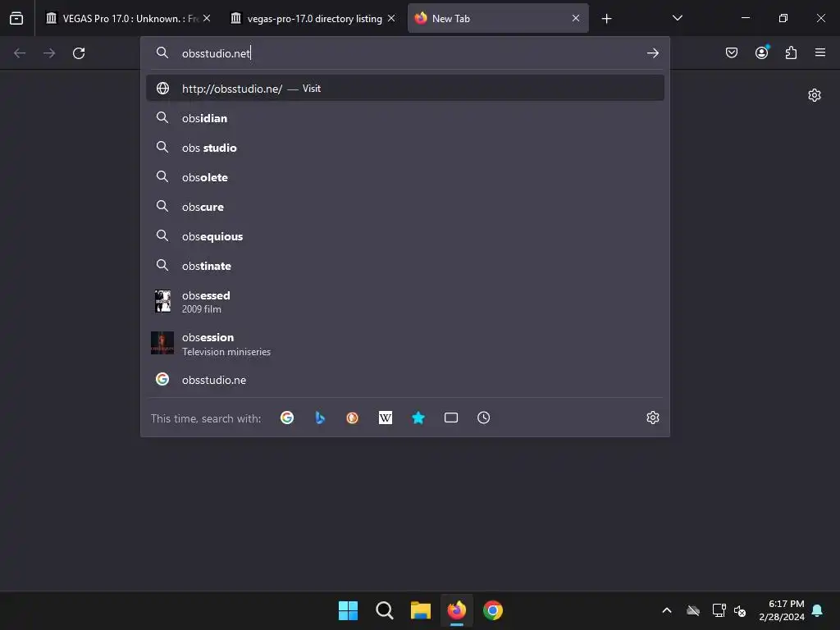Open Extensions panel
The width and height of the screenshot is (840, 630).
(x=792, y=52)
